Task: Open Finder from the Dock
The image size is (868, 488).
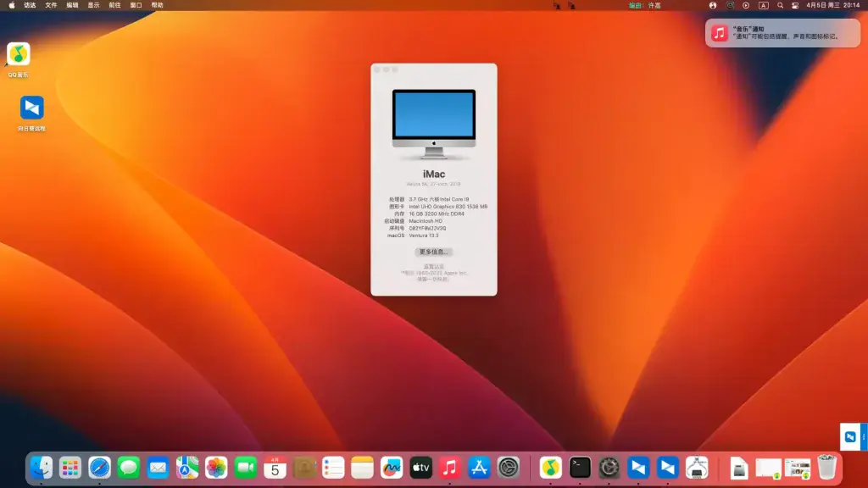Action: pyautogui.click(x=41, y=468)
